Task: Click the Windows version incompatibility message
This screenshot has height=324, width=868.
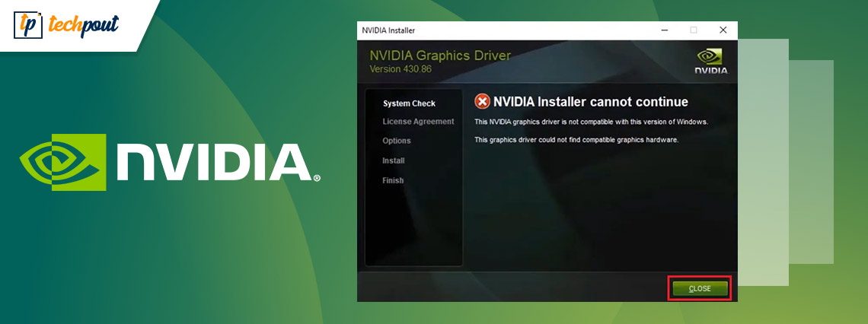Action: point(591,122)
